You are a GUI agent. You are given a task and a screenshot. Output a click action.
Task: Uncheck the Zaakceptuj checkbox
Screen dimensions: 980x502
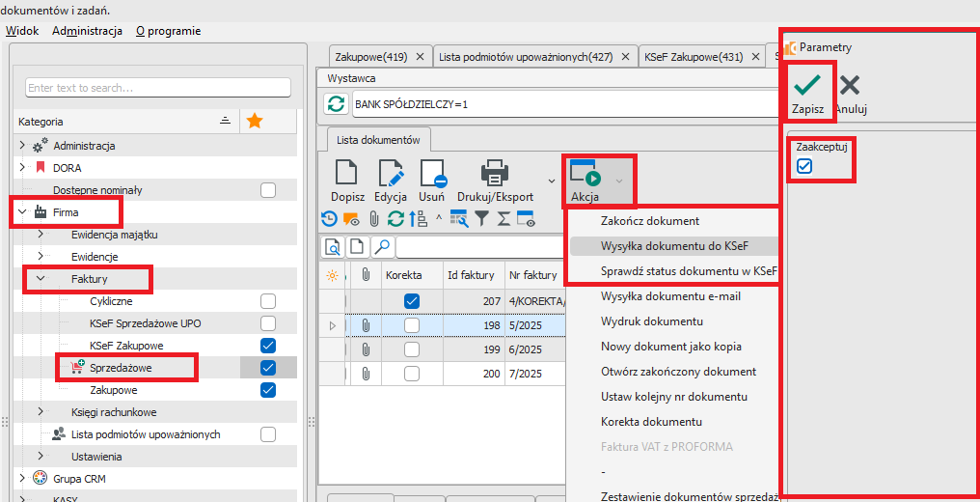coord(804,166)
